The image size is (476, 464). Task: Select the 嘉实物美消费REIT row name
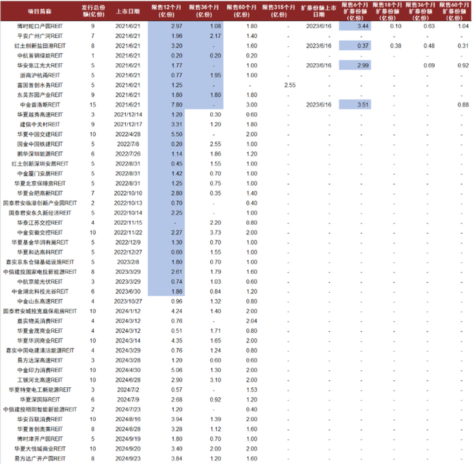[39, 321]
